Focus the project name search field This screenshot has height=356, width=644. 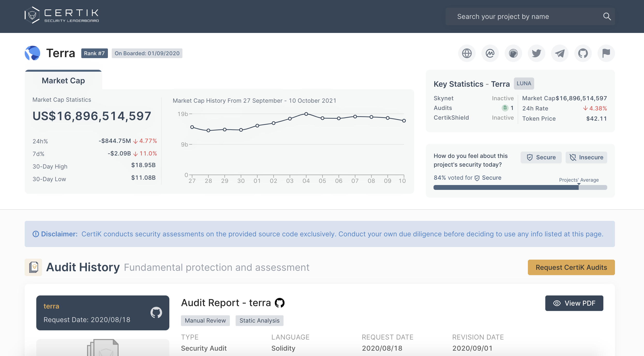(x=530, y=16)
